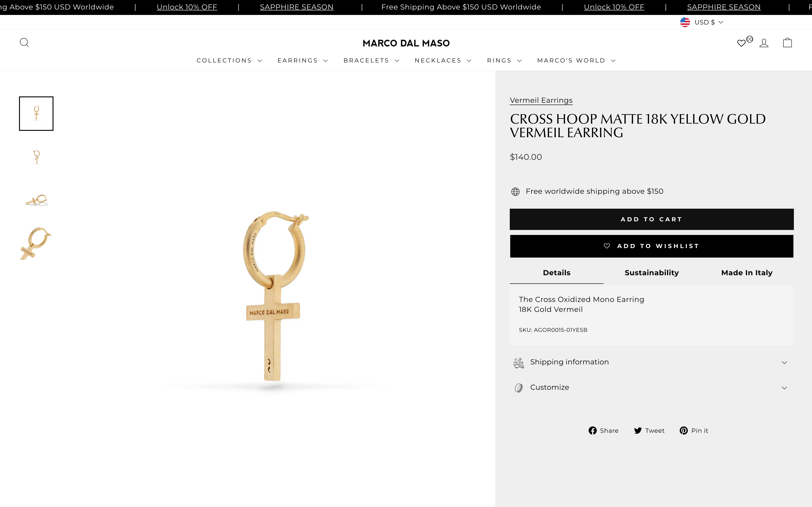This screenshot has width=812, height=507.
Task: Pin the product to Pinterest
Action: pyautogui.click(x=694, y=430)
